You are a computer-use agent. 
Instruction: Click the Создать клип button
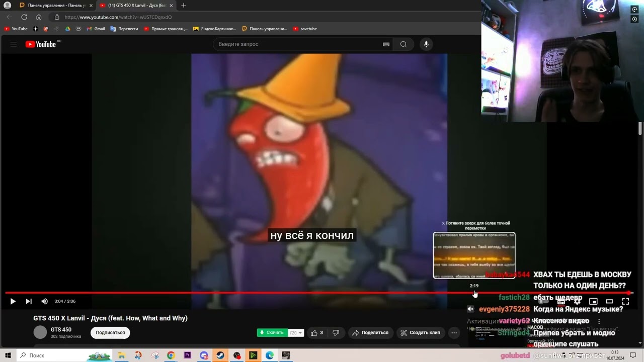tap(420, 333)
